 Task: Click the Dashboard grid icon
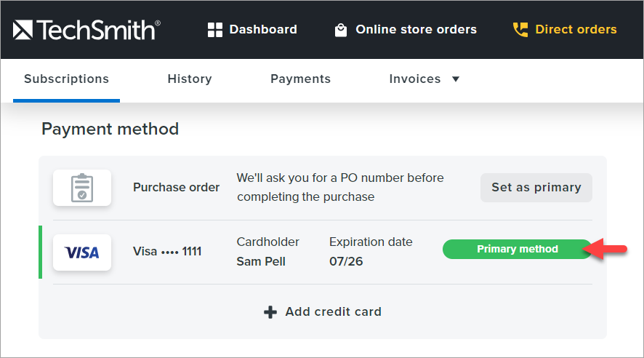click(x=215, y=30)
